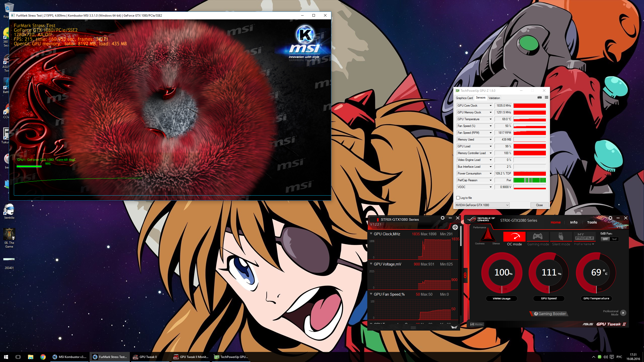The width and height of the screenshot is (644, 362).
Task: Open the Tools tab in GPU Tweak
Action: (x=592, y=222)
